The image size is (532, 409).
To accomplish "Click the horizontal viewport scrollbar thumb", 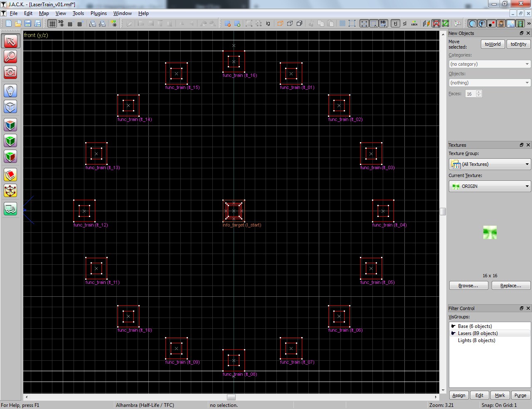I will (231, 397).
